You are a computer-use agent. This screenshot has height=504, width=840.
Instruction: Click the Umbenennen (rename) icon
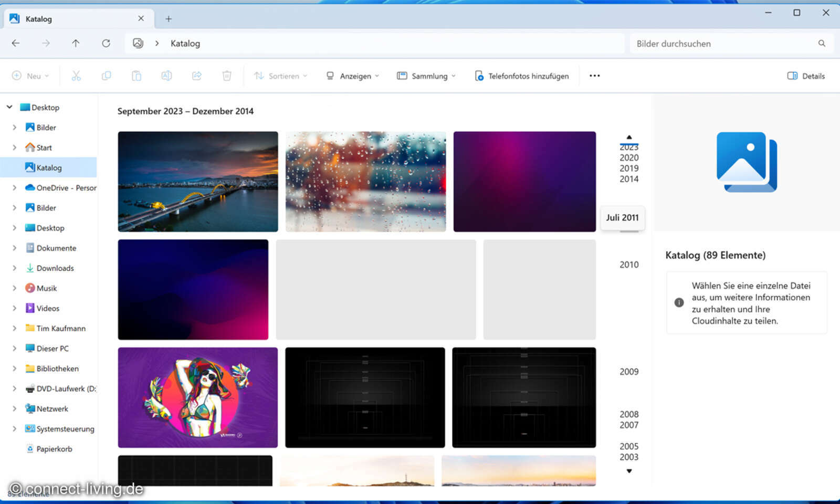tap(166, 75)
